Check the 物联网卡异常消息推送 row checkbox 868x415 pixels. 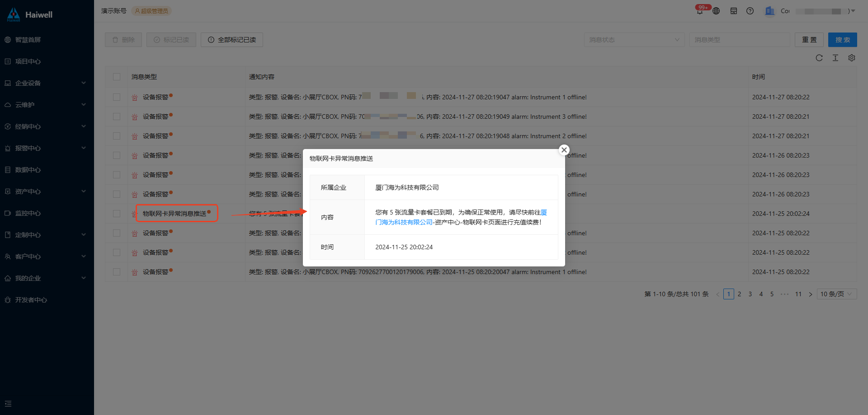click(x=117, y=214)
